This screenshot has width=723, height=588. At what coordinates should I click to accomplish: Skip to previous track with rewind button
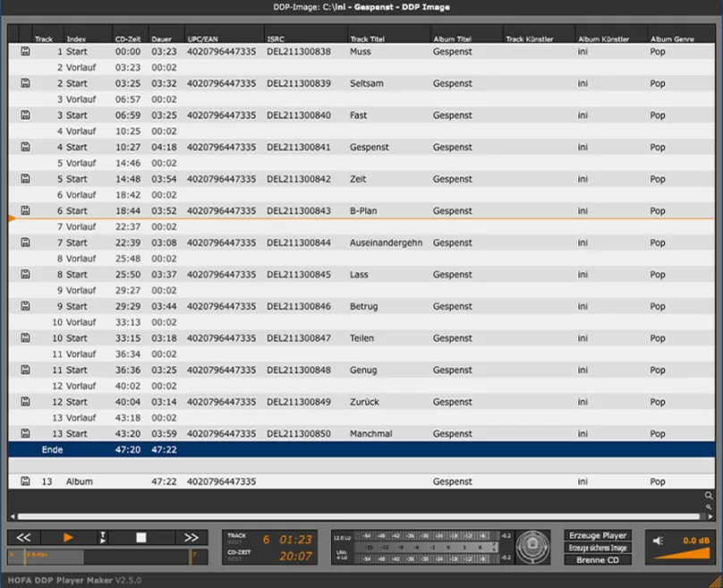click(23, 538)
